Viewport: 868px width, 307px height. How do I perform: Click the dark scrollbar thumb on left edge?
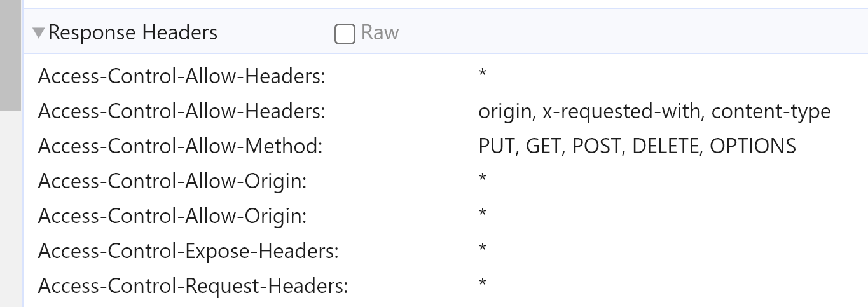(10, 54)
